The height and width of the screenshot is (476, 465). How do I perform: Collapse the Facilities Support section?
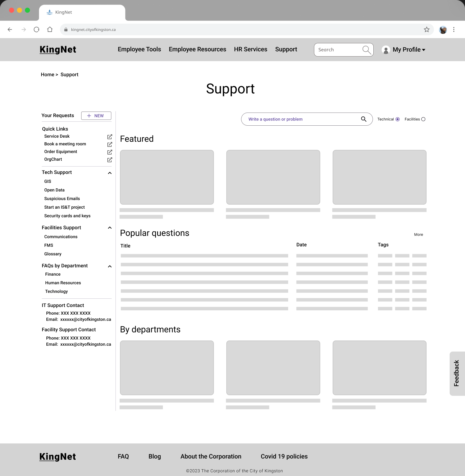click(x=110, y=228)
